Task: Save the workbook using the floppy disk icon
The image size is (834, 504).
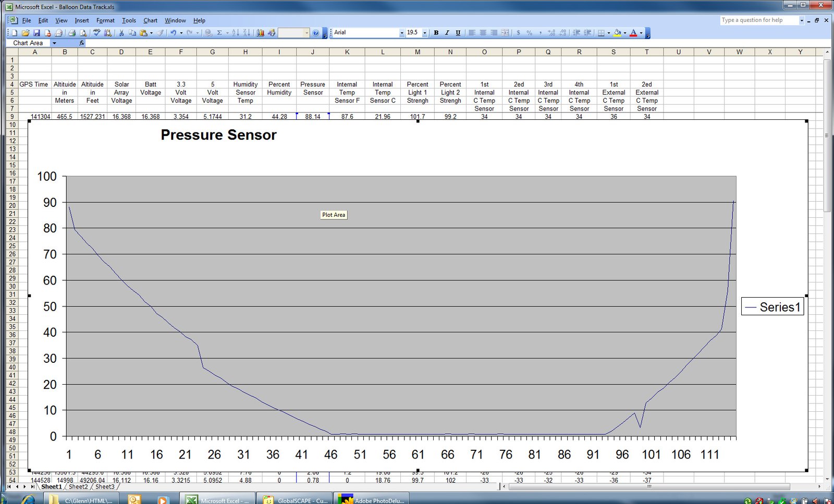Action: coord(36,33)
